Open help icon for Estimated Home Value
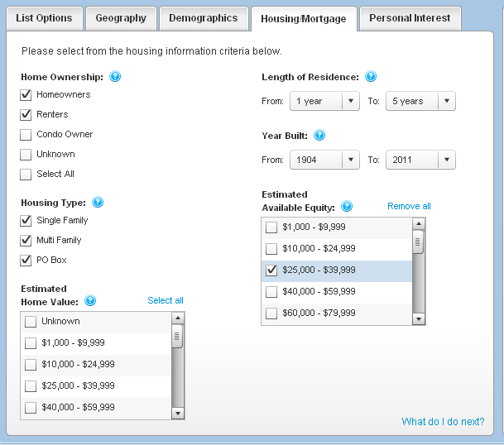 point(90,301)
